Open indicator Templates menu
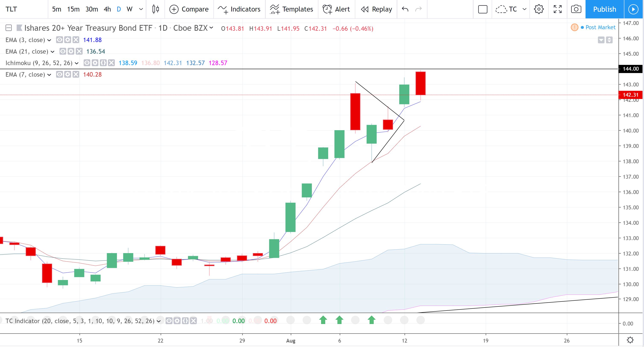The height and width of the screenshot is (347, 644). [291, 9]
